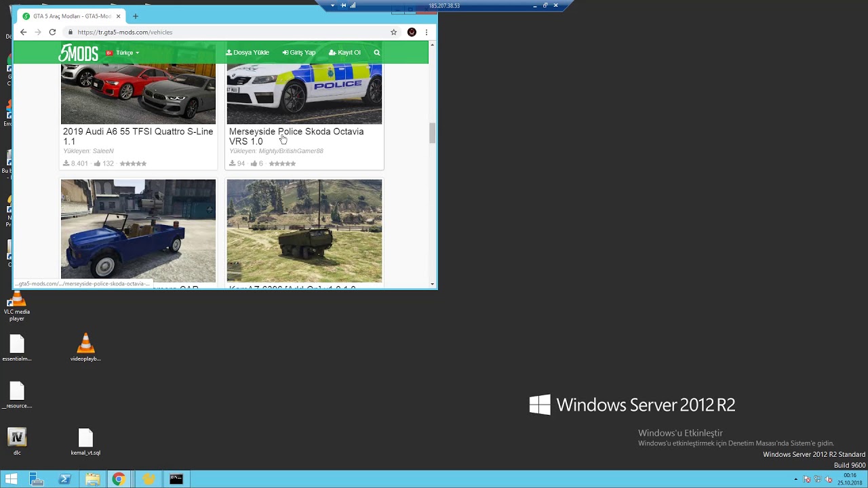The width and height of the screenshot is (868, 488).
Task: Click the page vertical scrollbar thumb
Action: (432, 133)
